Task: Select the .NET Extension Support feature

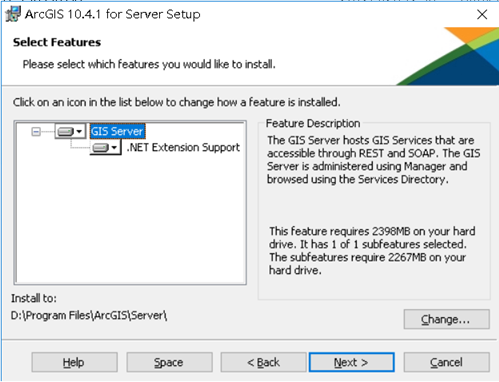Action: 183,147
